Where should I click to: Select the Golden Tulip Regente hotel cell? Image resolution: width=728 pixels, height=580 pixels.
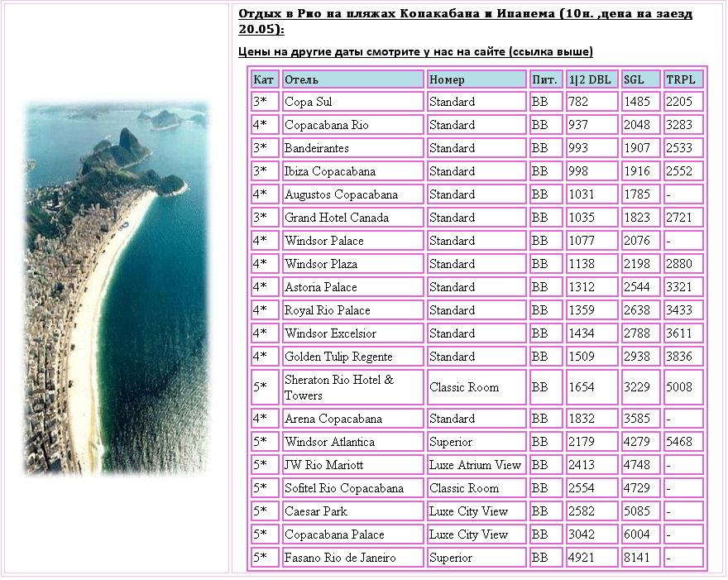click(x=353, y=357)
